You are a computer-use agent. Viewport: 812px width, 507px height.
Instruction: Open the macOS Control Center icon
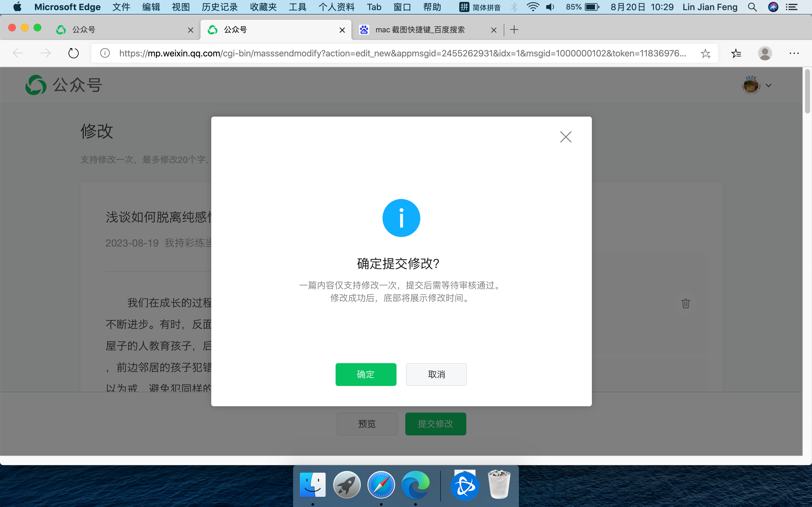pyautogui.click(x=791, y=7)
